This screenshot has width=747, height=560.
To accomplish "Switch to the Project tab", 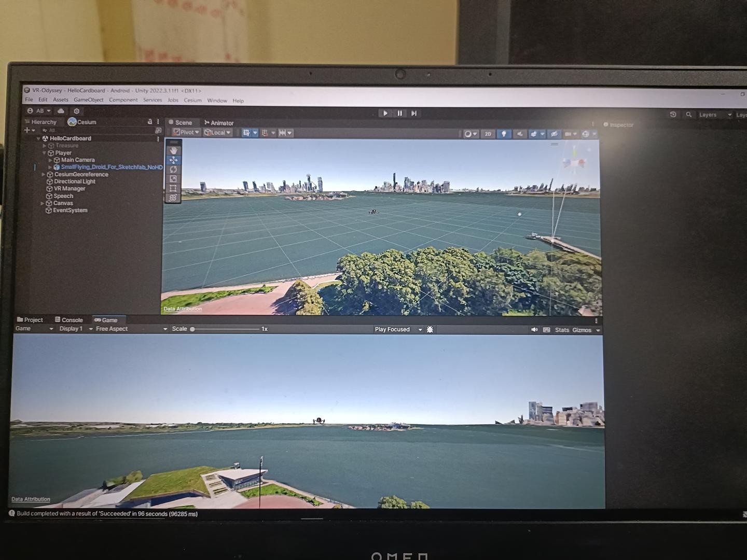I will click(30, 320).
